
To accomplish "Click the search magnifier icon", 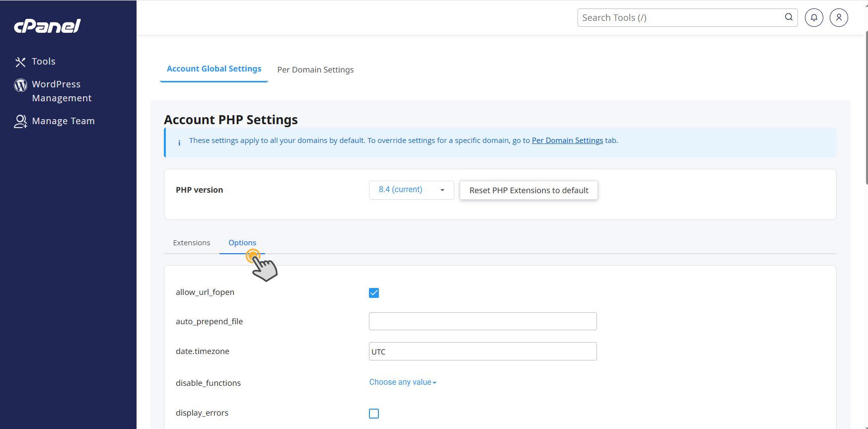I will click(x=789, y=17).
